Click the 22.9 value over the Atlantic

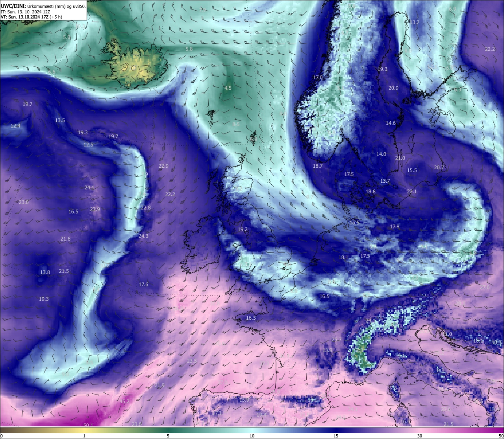163,166
